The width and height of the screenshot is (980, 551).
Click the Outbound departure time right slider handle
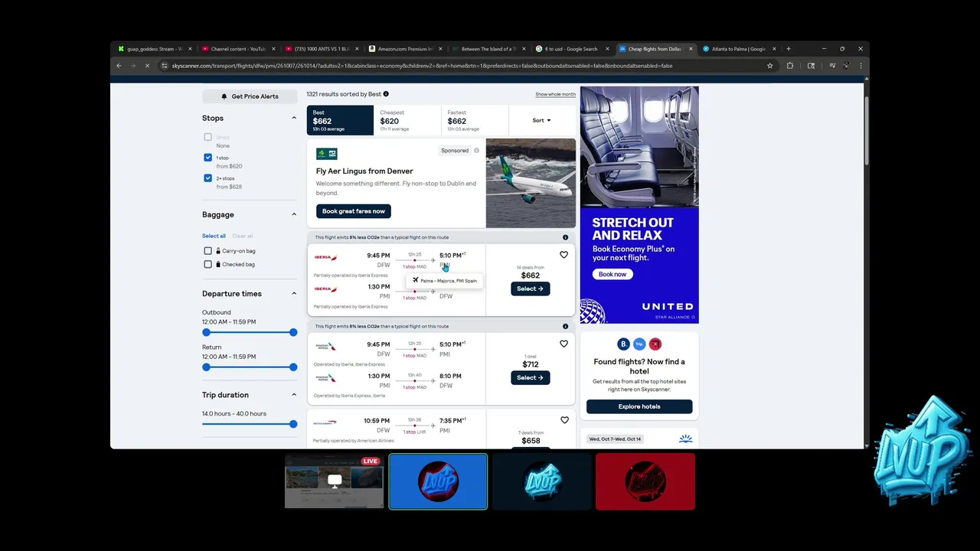point(293,332)
